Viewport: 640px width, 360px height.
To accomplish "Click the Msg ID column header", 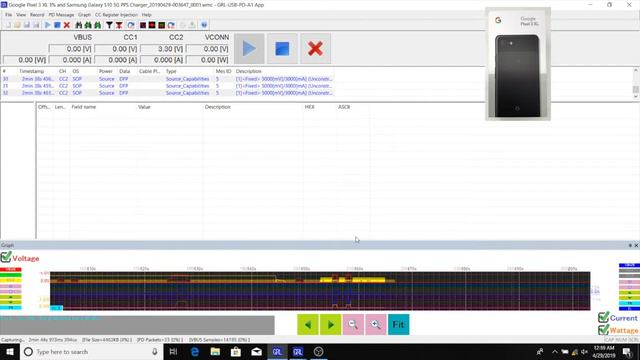I will pyautogui.click(x=223, y=71).
